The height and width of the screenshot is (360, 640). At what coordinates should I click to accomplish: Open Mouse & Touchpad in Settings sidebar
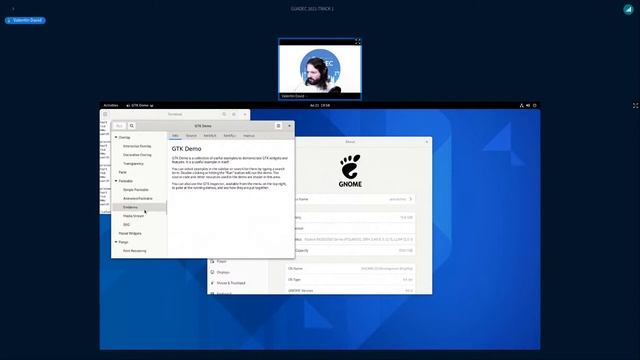pyautogui.click(x=238, y=283)
